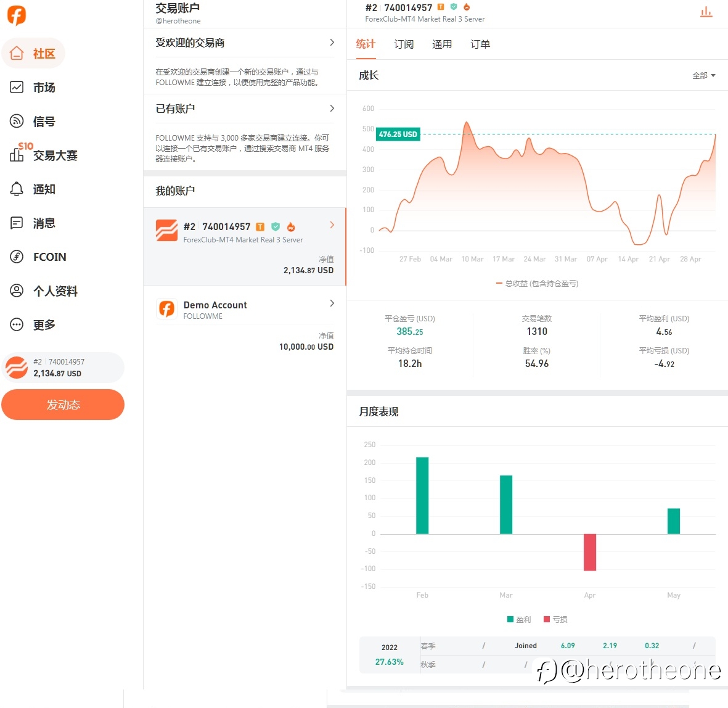
Task: Toggle the 总收益 chart legend entry
Action: click(537, 284)
